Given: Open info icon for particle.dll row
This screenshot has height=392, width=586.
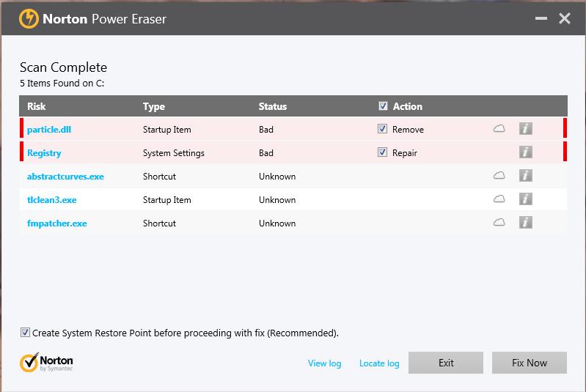Looking at the screenshot, I should pos(525,129).
